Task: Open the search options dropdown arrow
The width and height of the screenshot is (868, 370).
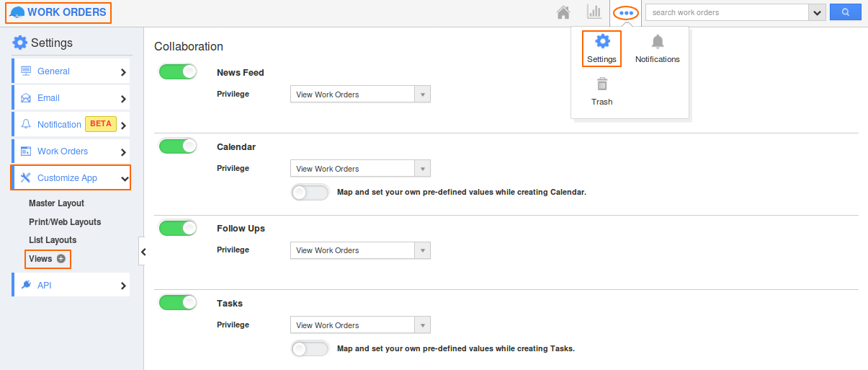Action: (817, 12)
